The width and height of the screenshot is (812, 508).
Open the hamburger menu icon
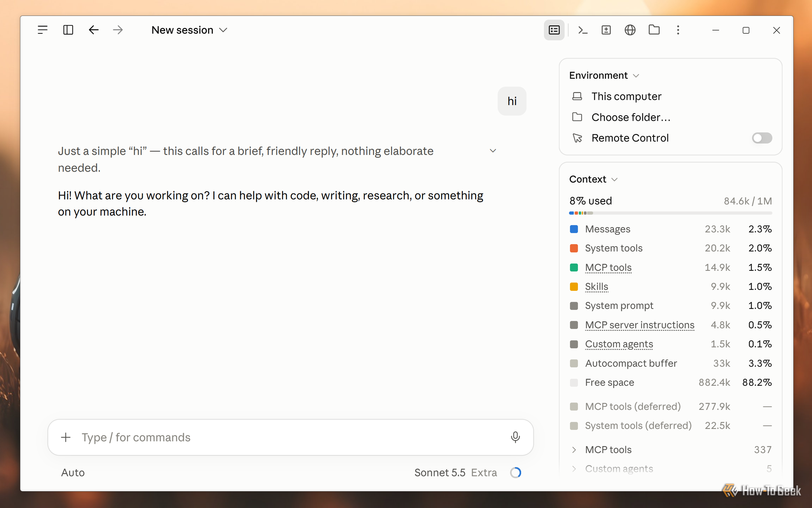43,30
